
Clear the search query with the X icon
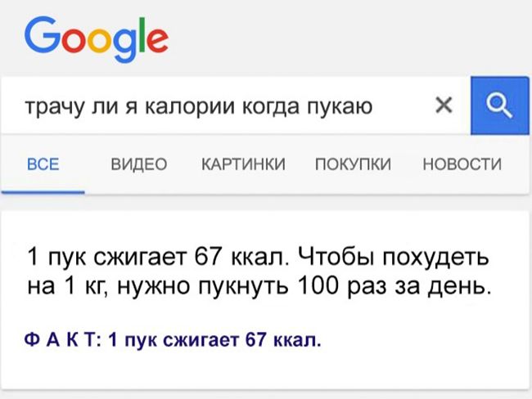[x=444, y=105]
